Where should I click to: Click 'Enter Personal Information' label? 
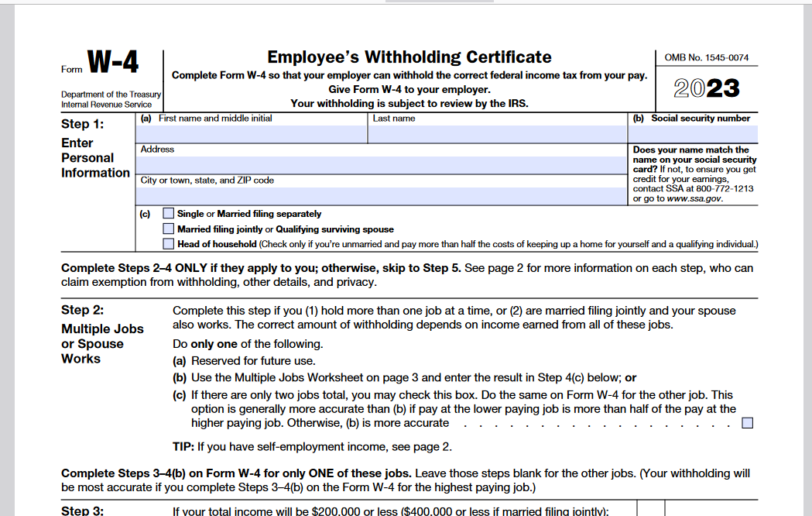click(95, 158)
